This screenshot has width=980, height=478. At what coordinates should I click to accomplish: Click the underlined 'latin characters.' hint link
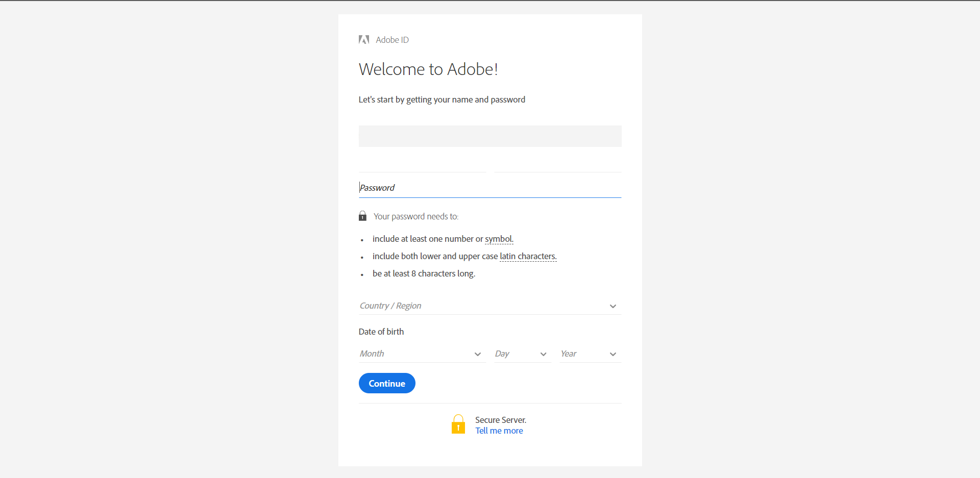pyautogui.click(x=528, y=256)
